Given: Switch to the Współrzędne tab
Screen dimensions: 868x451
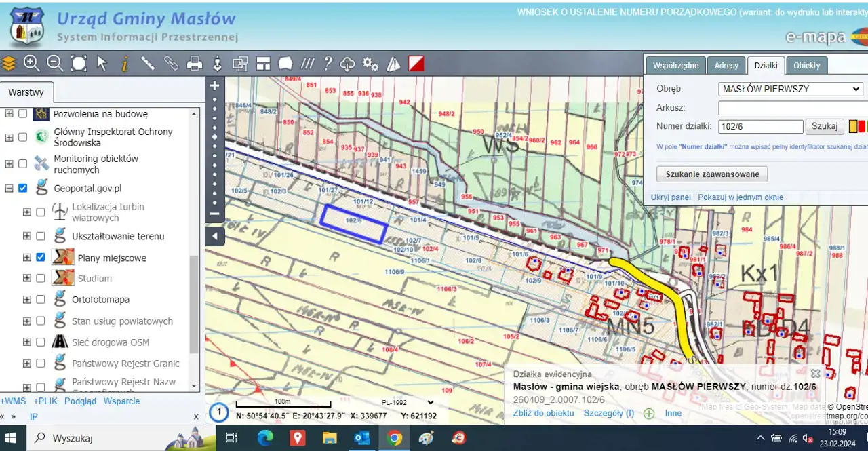Looking at the screenshot, I should tap(675, 66).
